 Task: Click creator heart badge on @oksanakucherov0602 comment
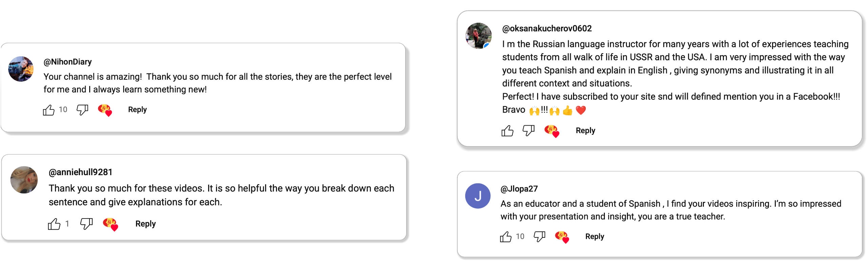click(551, 131)
